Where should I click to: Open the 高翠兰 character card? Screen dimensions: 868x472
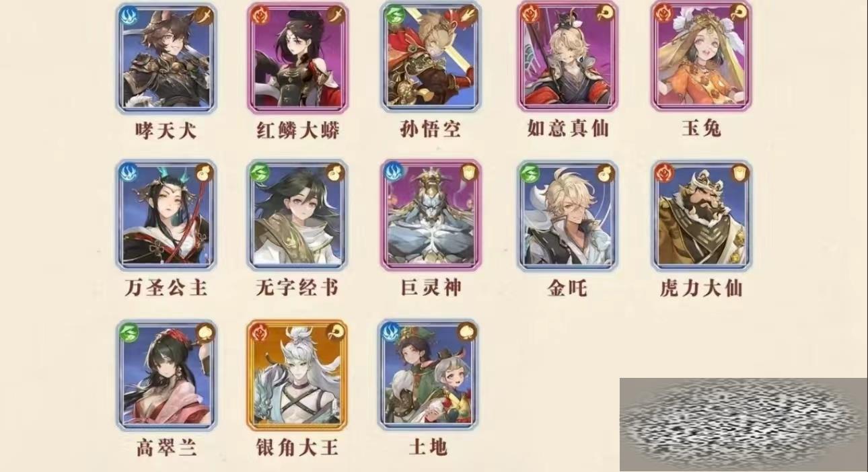[x=166, y=375]
